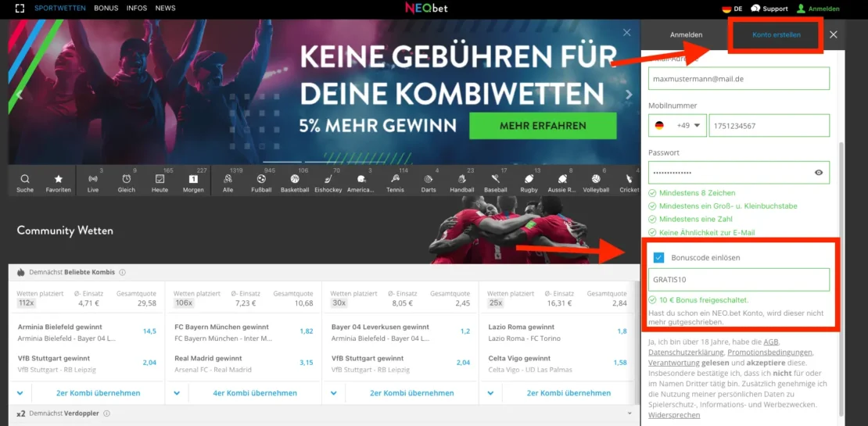This screenshot has height=426, width=868.
Task: Click the Passwort input field
Action: 739,173
